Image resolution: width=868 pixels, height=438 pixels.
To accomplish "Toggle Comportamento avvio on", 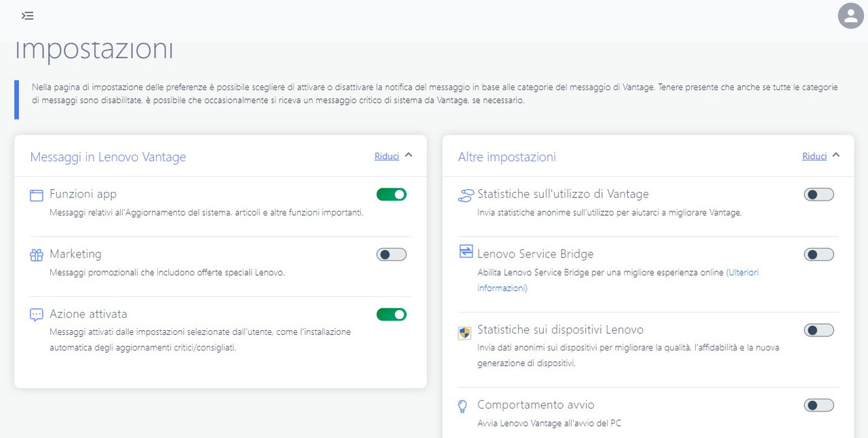I will point(818,405).
